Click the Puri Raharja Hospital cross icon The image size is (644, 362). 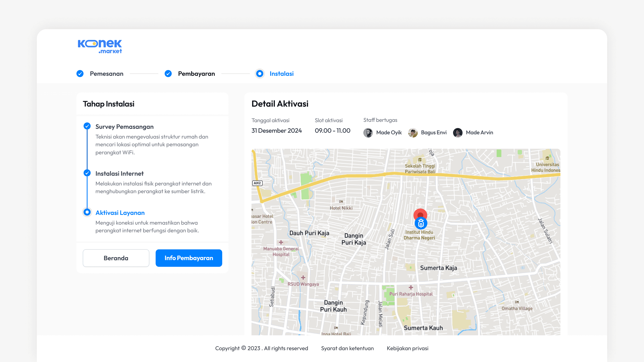coord(411,288)
